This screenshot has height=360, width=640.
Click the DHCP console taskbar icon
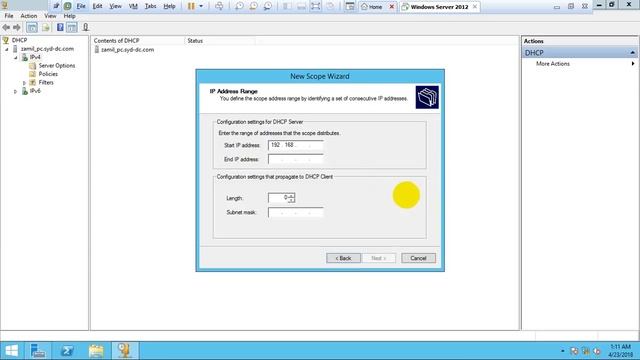[125, 351]
